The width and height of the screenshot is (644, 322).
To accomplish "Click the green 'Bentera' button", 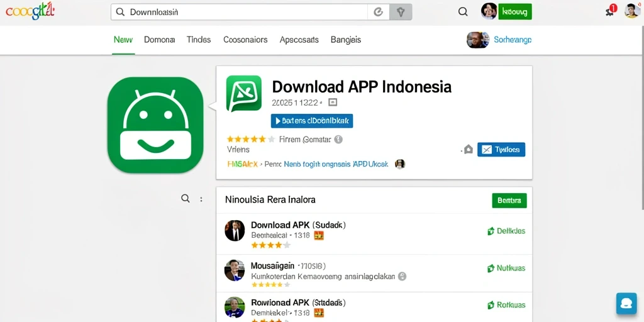I will [x=509, y=201].
